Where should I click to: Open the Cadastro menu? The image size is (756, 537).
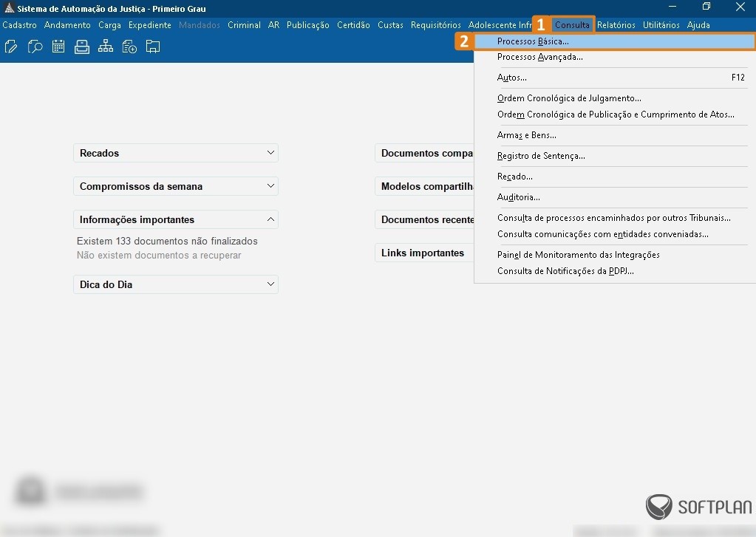pos(19,25)
